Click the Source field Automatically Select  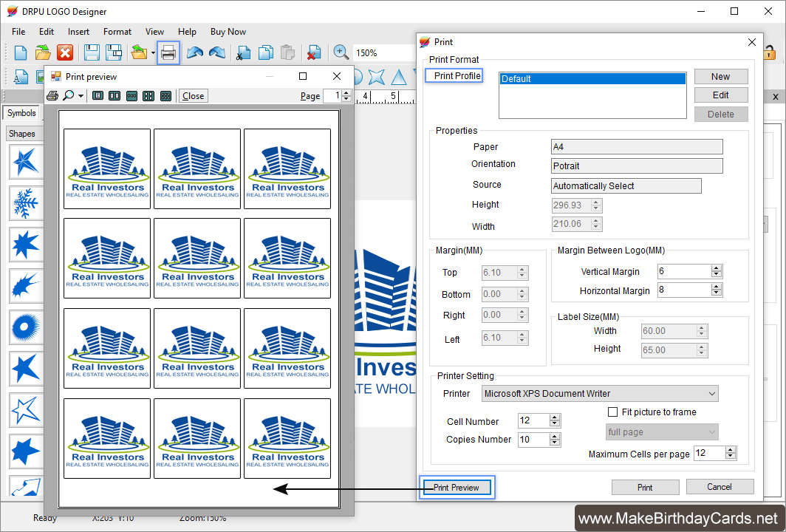pos(626,186)
